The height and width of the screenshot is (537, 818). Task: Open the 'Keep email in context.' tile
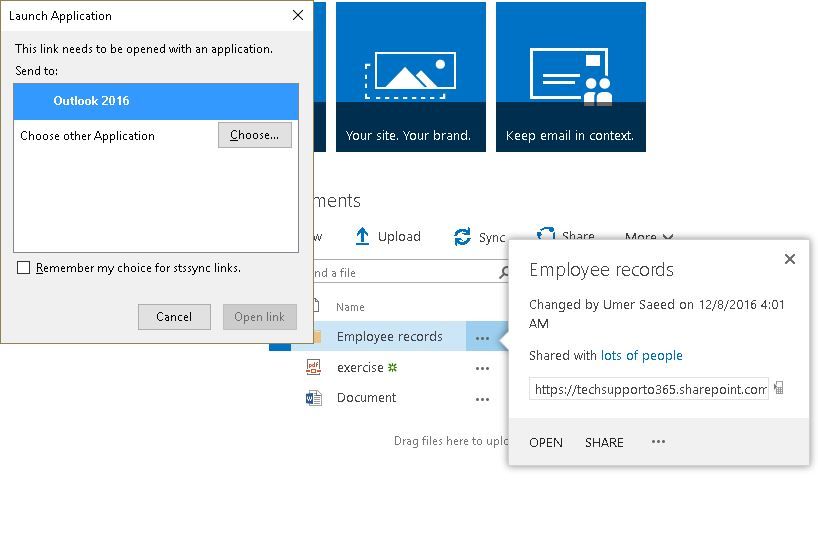tap(571, 77)
